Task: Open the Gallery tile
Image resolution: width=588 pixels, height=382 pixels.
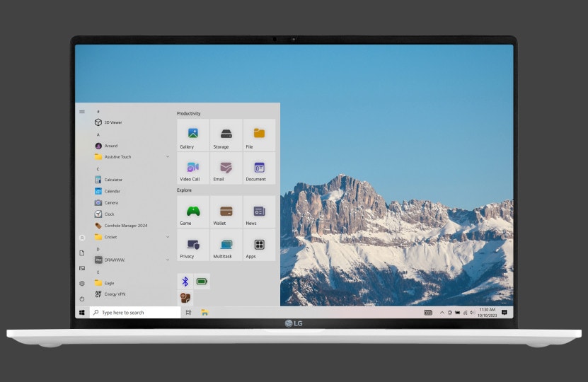Action: 192,135
